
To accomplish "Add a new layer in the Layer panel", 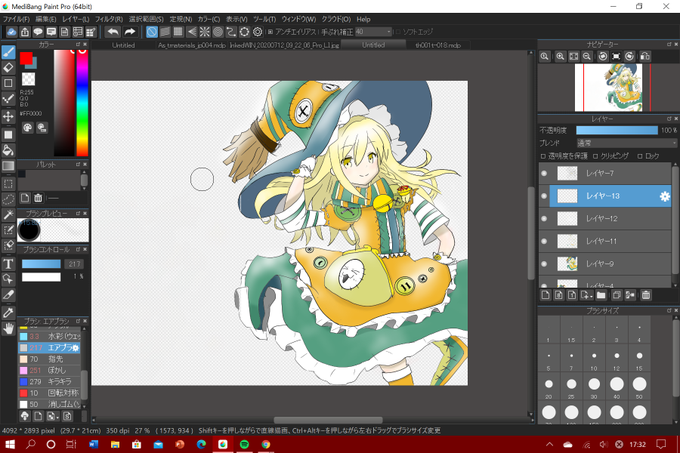I will click(x=546, y=295).
